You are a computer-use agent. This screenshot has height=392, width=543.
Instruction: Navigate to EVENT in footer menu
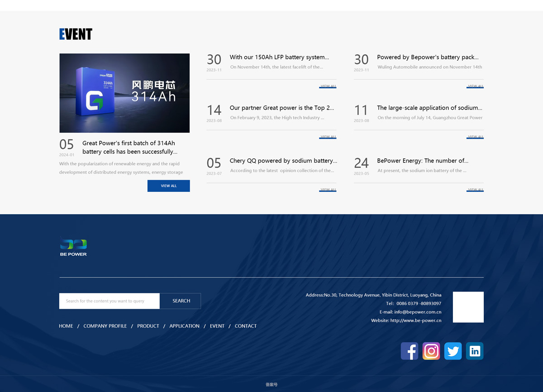click(x=217, y=326)
